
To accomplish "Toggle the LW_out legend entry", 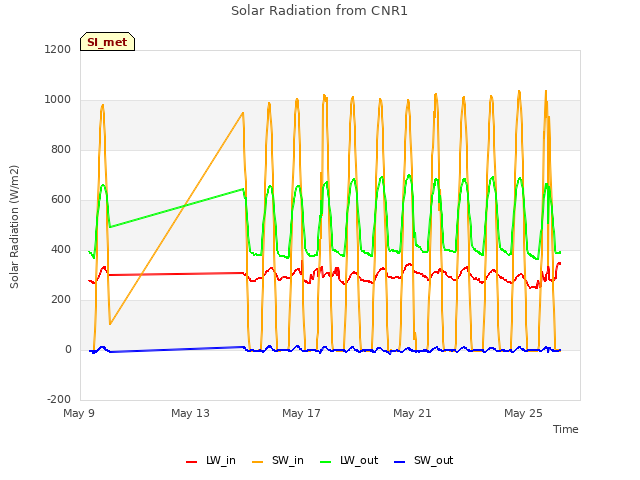I will pyautogui.click(x=349, y=460).
